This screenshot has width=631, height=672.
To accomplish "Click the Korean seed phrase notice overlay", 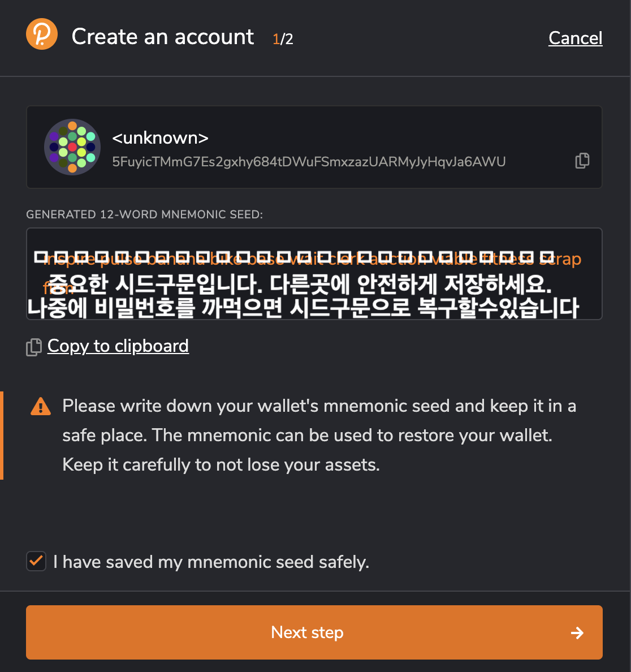I will [303, 296].
